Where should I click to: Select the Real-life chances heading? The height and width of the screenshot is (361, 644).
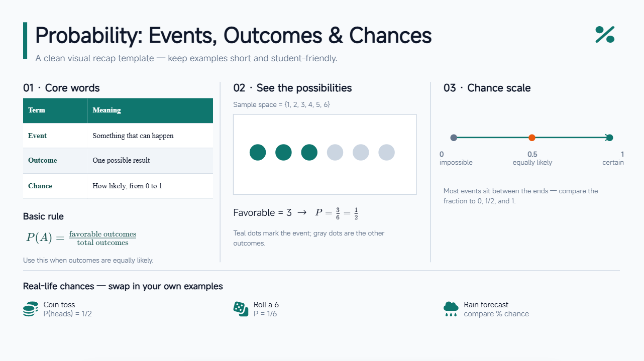[x=123, y=286]
